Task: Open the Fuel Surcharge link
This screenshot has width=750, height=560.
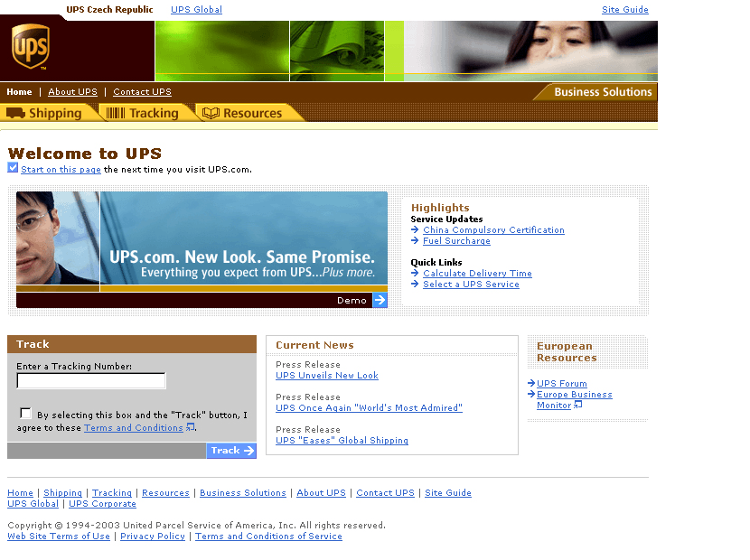Action: point(457,240)
